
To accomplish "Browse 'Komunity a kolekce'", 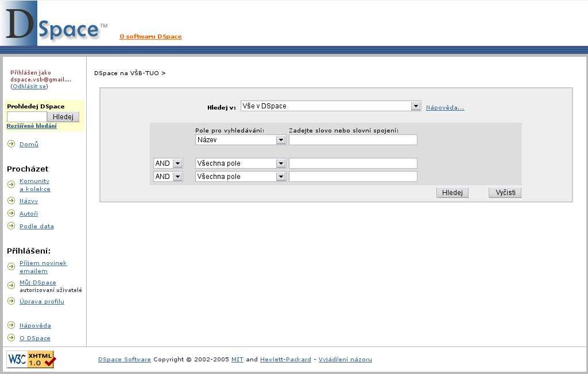I will (34, 185).
